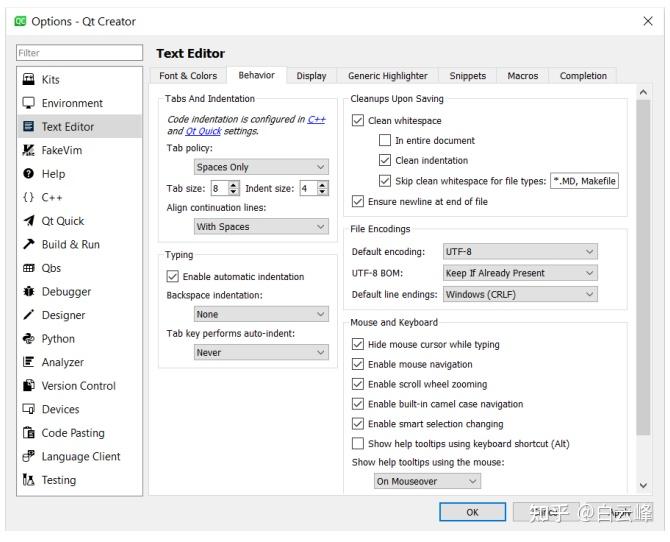This screenshot has width=670, height=542.
Task: Click the Debugger bug icon
Action: coord(28,291)
